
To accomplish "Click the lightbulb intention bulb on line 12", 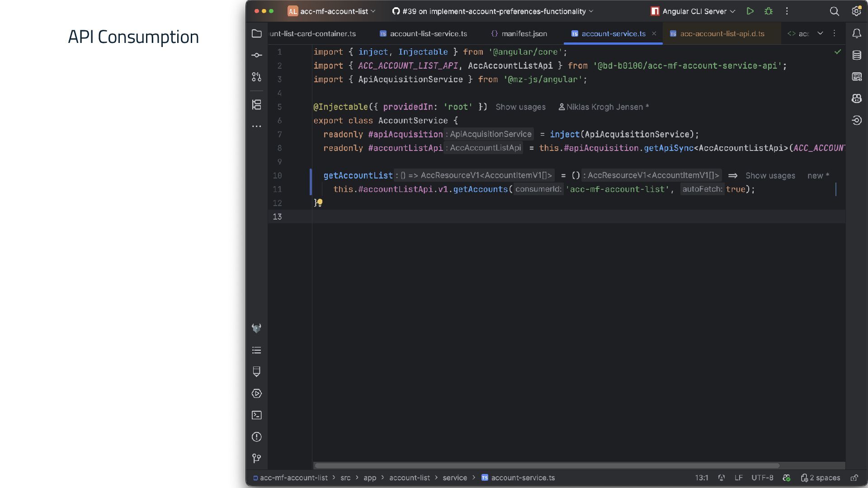I will (320, 202).
